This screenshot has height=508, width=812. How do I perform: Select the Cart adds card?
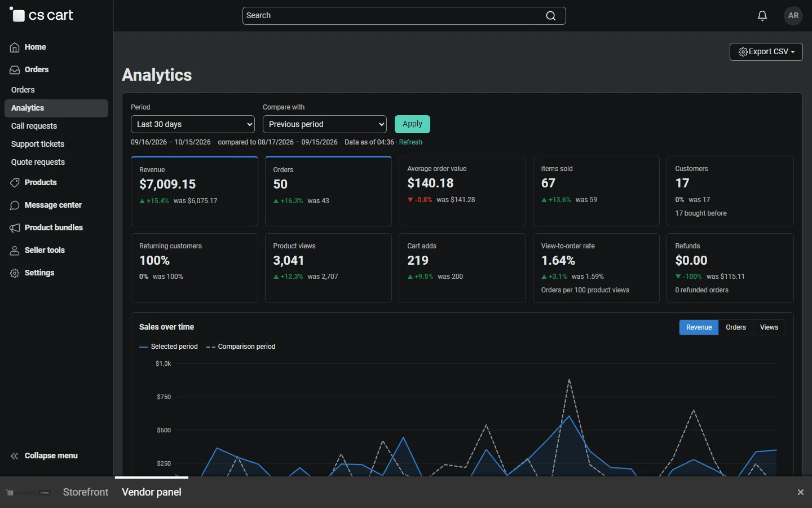coord(462,268)
